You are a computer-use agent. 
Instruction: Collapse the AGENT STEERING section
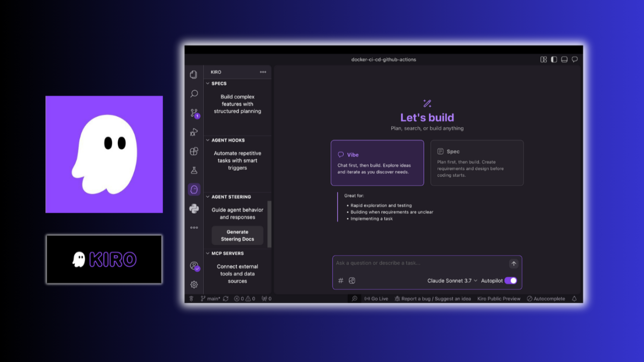pyautogui.click(x=231, y=197)
